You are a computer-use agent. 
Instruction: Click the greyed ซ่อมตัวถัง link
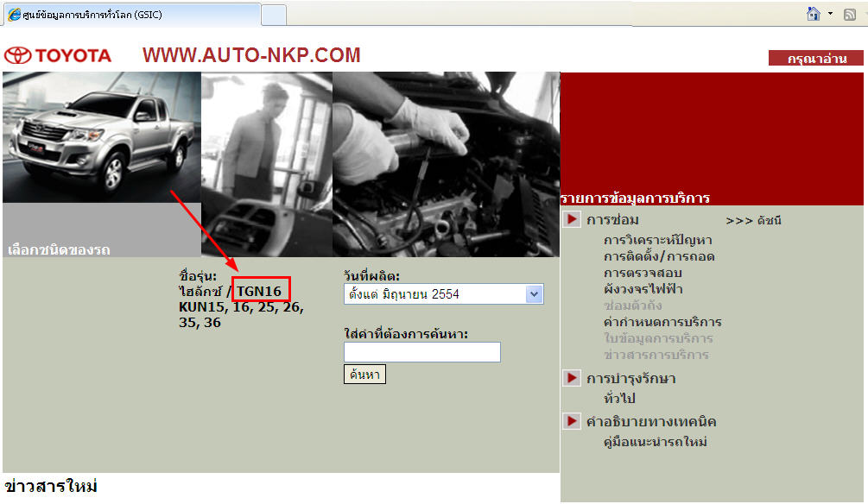pyautogui.click(x=633, y=306)
